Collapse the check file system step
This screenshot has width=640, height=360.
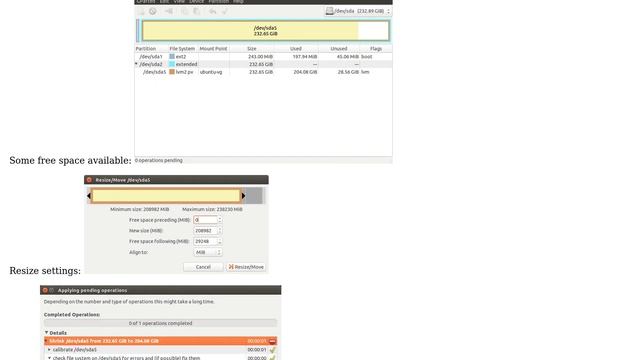tap(49, 358)
